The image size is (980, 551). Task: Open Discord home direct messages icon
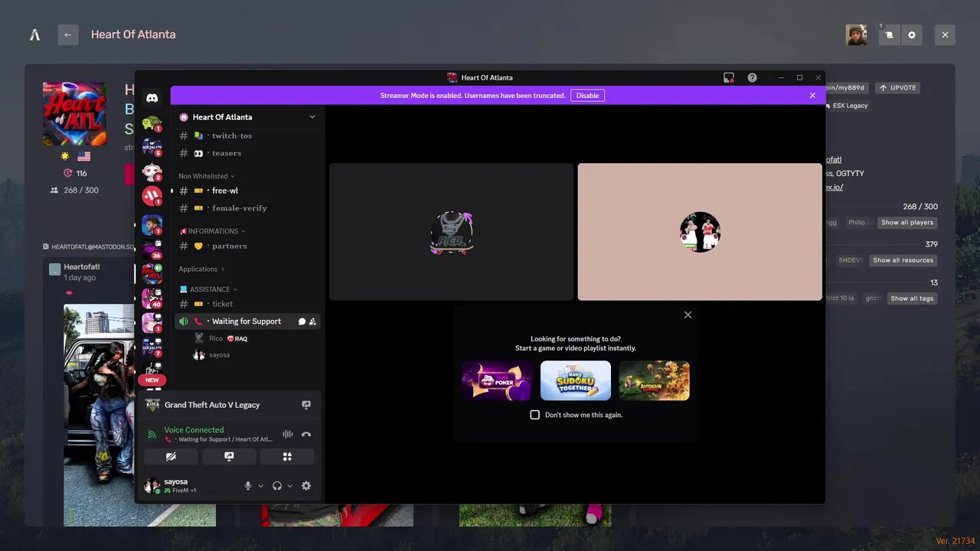[152, 98]
